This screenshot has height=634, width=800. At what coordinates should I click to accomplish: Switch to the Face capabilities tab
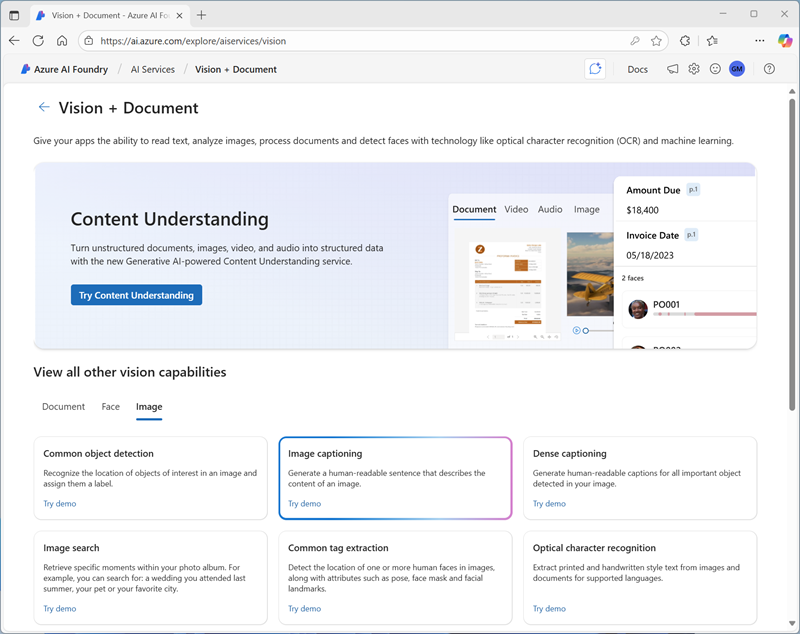tap(110, 407)
